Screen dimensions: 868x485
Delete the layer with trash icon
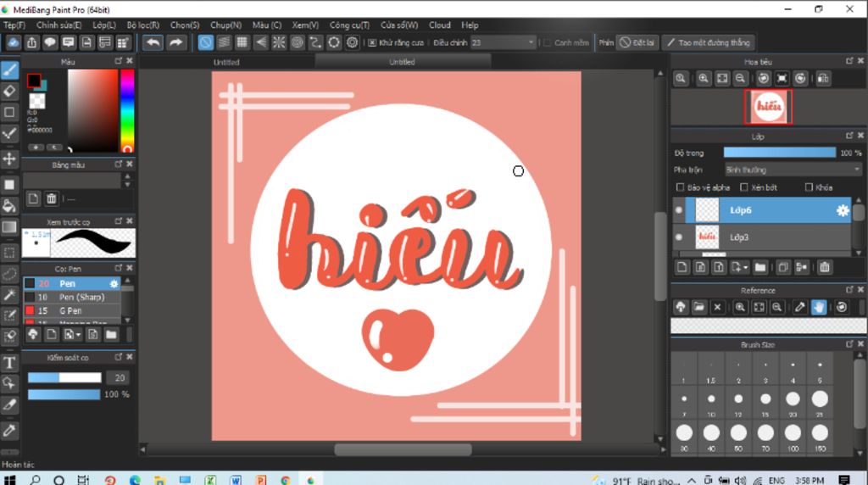pyautogui.click(x=824, y=267)
